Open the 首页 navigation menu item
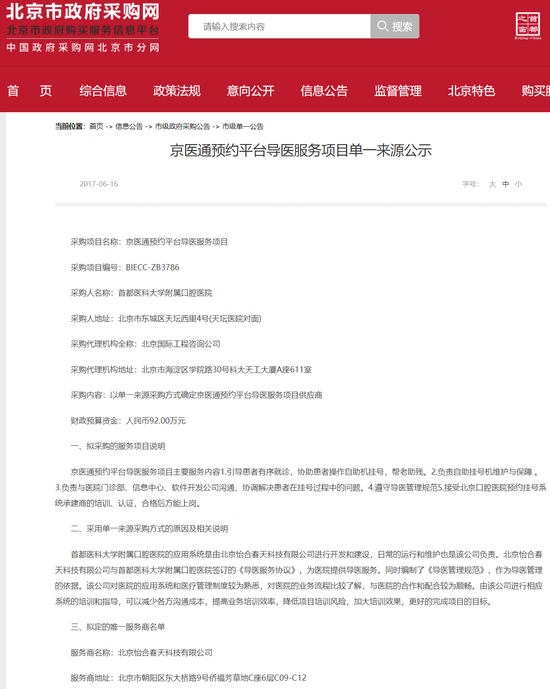 pyautogui.click(x=29, y=91)
